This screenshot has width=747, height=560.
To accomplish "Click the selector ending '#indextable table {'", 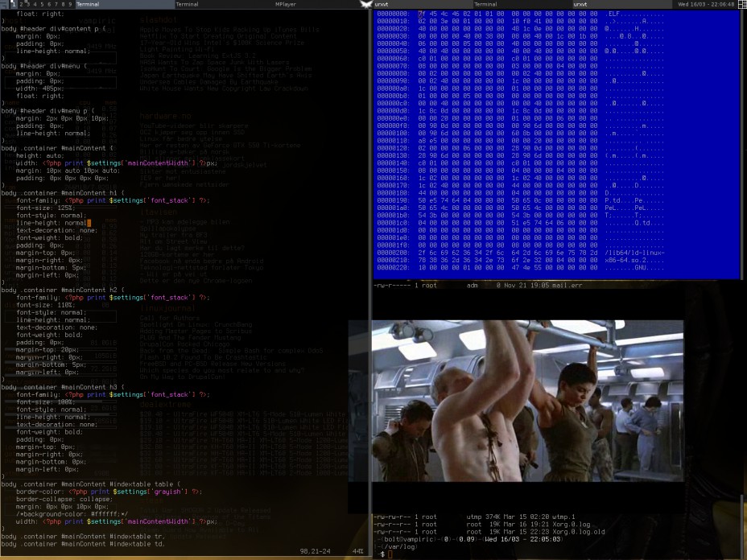I will pyautogui.click(x=90, y=484).
